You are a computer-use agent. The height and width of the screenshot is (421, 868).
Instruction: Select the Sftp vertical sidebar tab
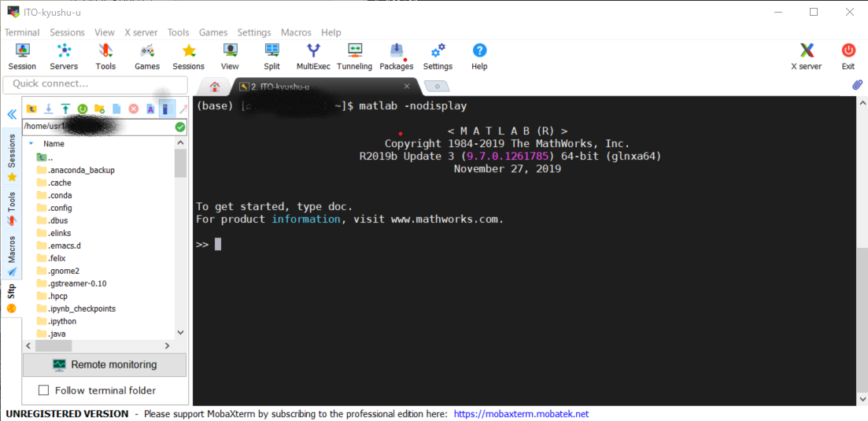point(12,297)
